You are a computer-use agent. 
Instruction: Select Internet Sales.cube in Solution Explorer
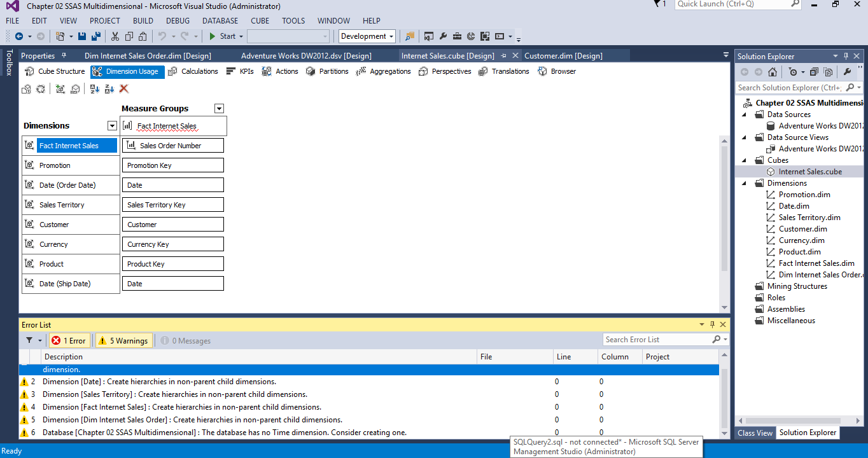[x=804, y=172]
